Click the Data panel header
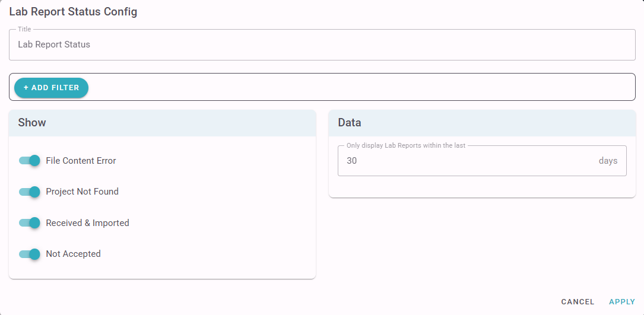Image resolution: width=644 pixels, height=315 pixels. (482, 123)
